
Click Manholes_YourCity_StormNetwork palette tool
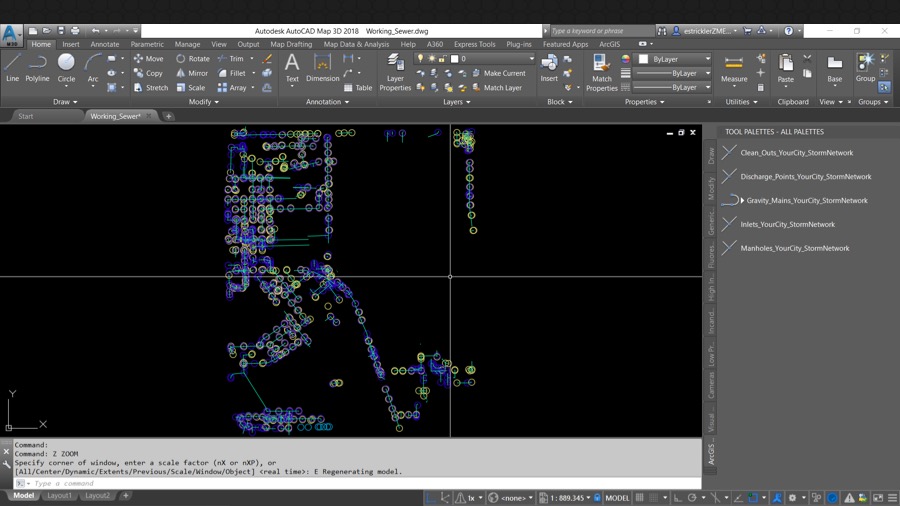tap(794, 248)
